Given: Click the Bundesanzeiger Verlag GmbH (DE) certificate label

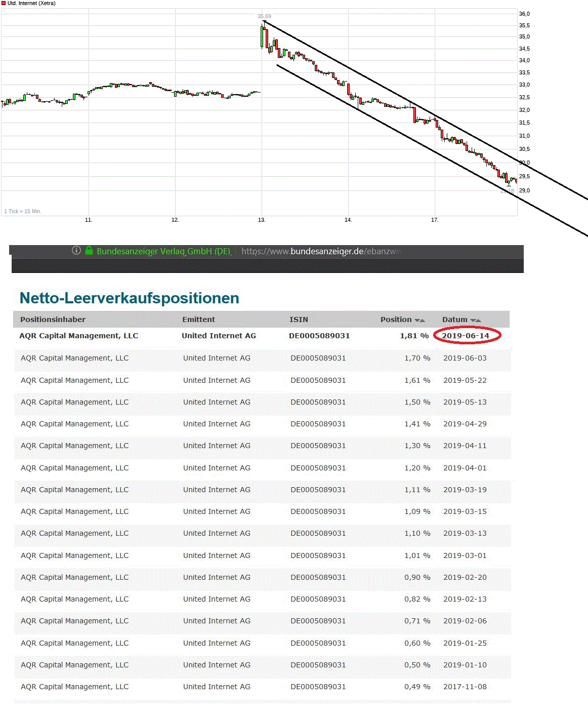Looking at the screenshot, I should pos(163,251).
